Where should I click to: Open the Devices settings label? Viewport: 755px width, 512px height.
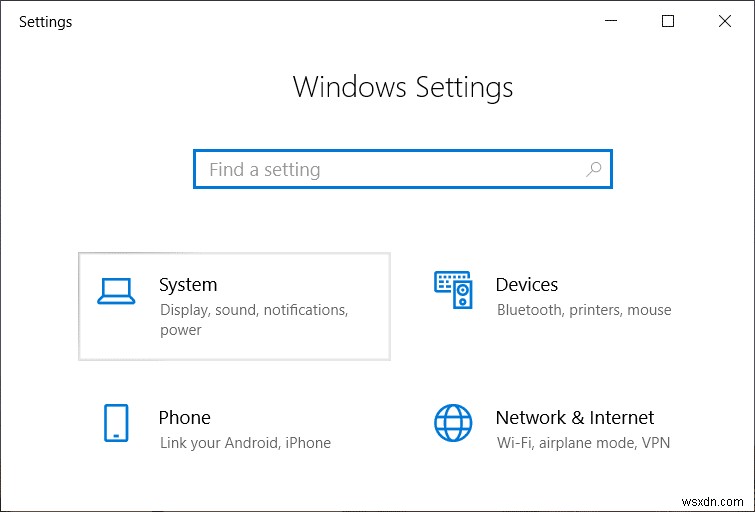point(527,285)
